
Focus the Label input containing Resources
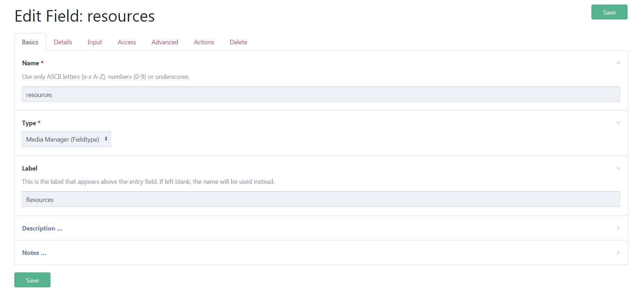[x=321, y=199]
